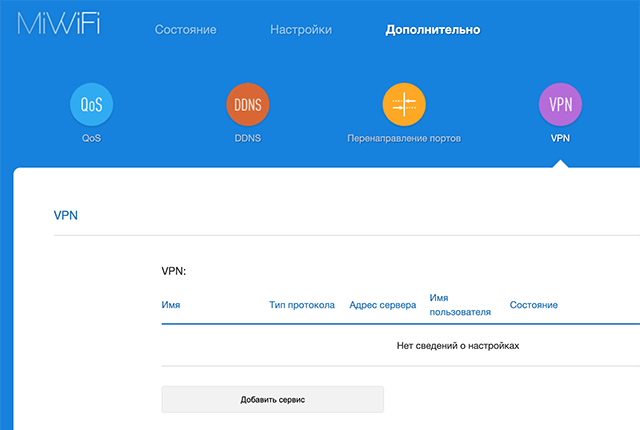Select the purple VPN circle icon
The width and height of the screenshot is (640, 430).
pyautogui.click(x=560, y=105)
